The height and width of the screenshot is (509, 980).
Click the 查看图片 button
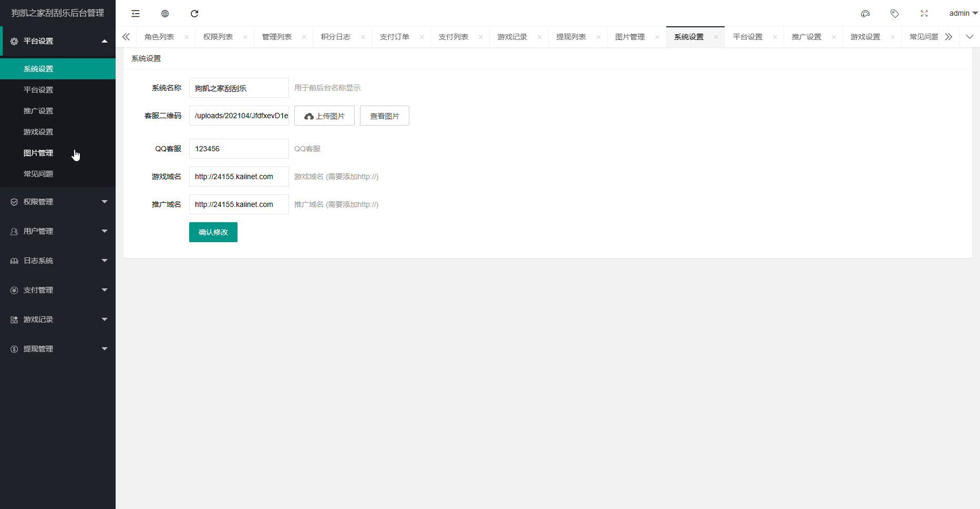pyautogui.click(x=385, y=116)
